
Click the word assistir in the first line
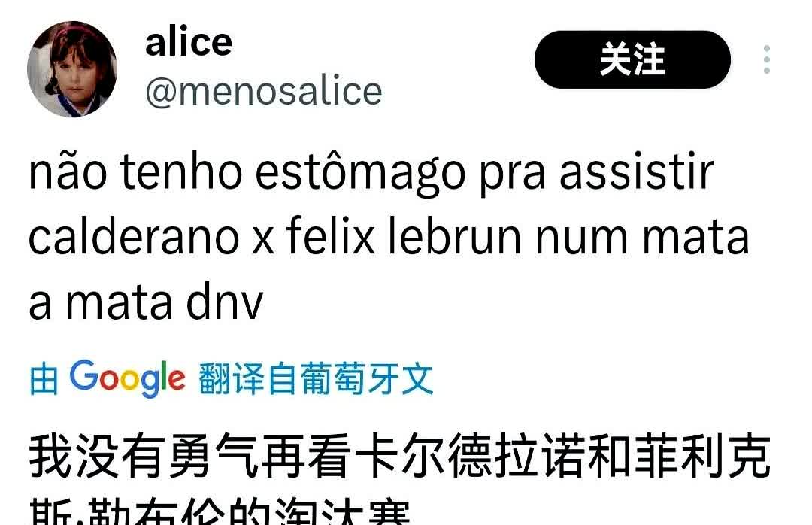coord(637,171)
